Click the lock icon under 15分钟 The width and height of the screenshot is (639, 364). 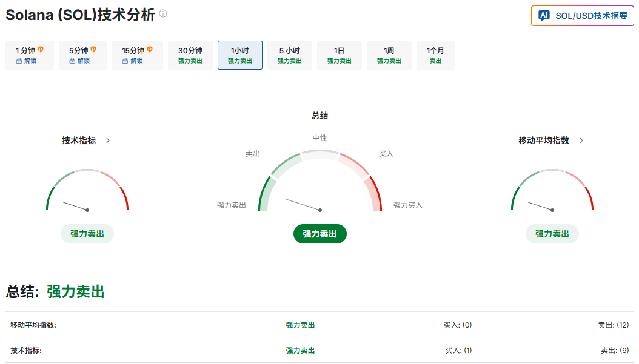125,61
